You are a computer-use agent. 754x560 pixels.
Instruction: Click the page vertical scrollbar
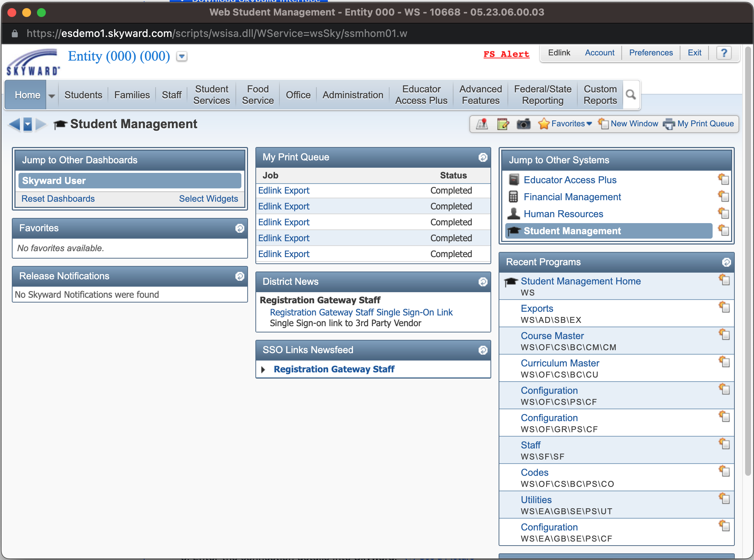point(748,259)
